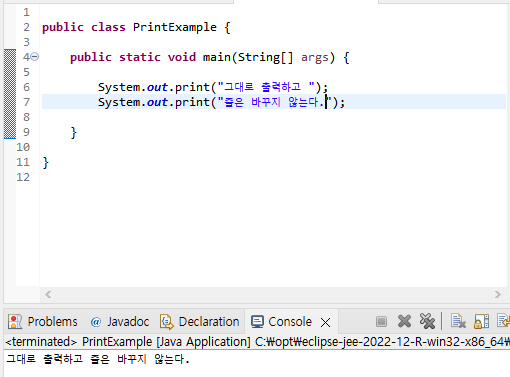The width and height of the screenshot is (510, 377).
Task: Click Remove Launch single X icon
Action: click(404, 322)
